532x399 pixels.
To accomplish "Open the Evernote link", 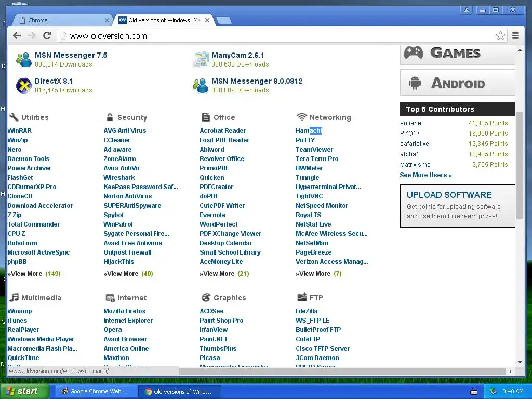I will [212, 215].
